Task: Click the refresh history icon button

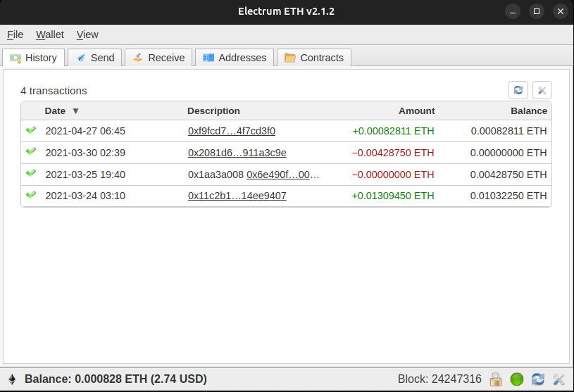Action: 518,90
